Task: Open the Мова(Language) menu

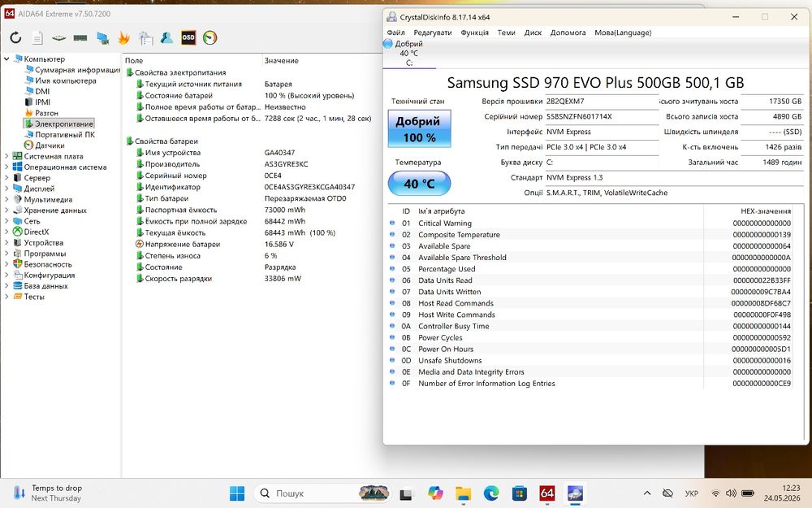Action: (x=623, y=33)
